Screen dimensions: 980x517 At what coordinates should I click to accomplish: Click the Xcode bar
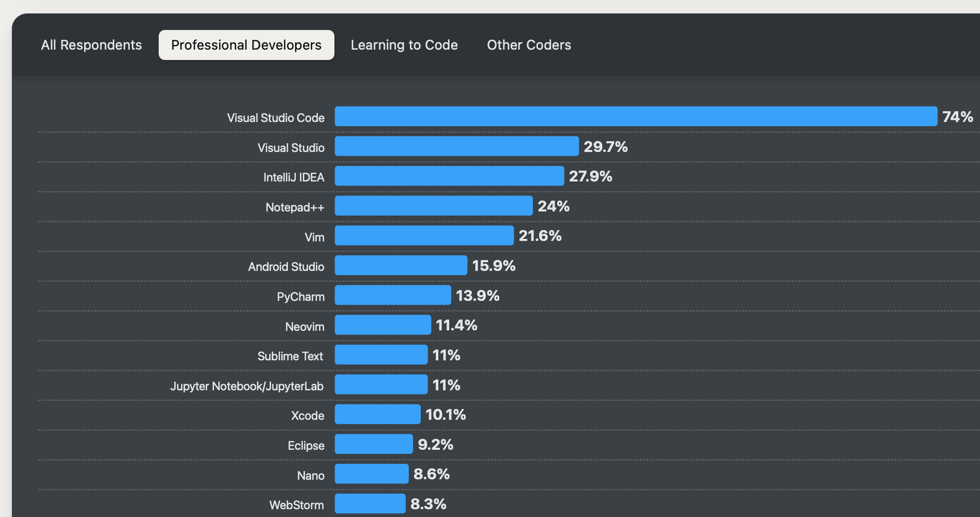[x=378, y=414]
